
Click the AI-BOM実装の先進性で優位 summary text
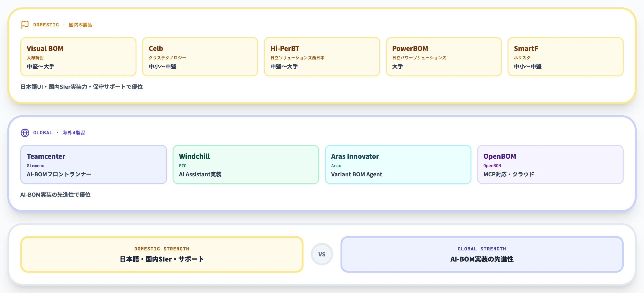point(56,195)
